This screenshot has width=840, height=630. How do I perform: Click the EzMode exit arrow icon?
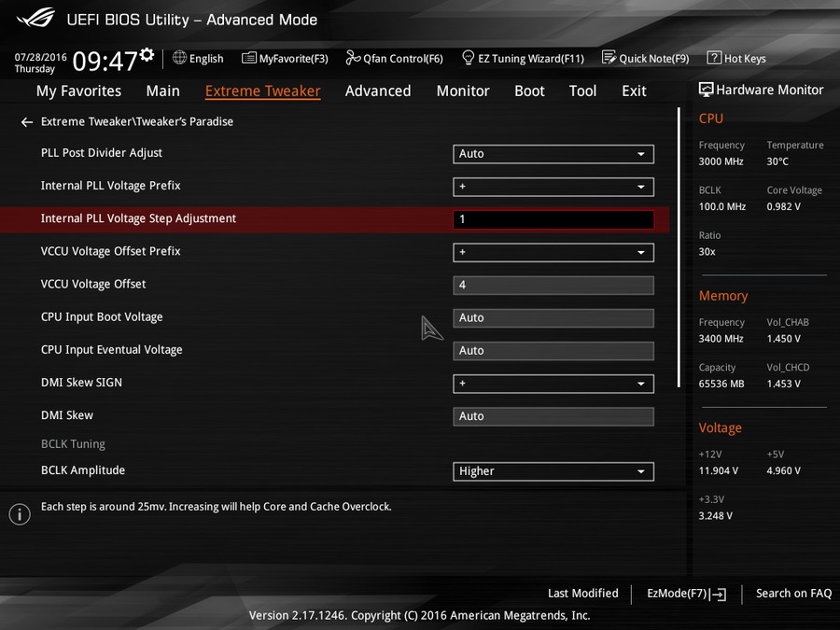pyautogui.click(x=718, y=595)
